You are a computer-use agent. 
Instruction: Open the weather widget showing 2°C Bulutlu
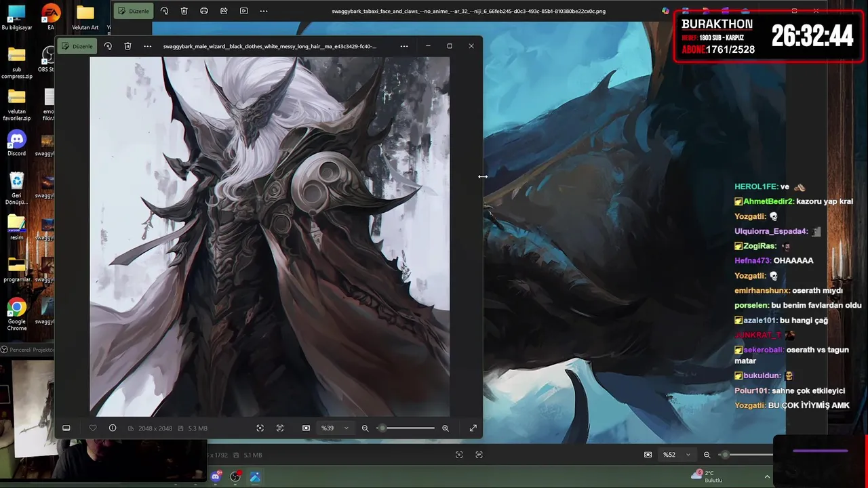pos(707,476)
